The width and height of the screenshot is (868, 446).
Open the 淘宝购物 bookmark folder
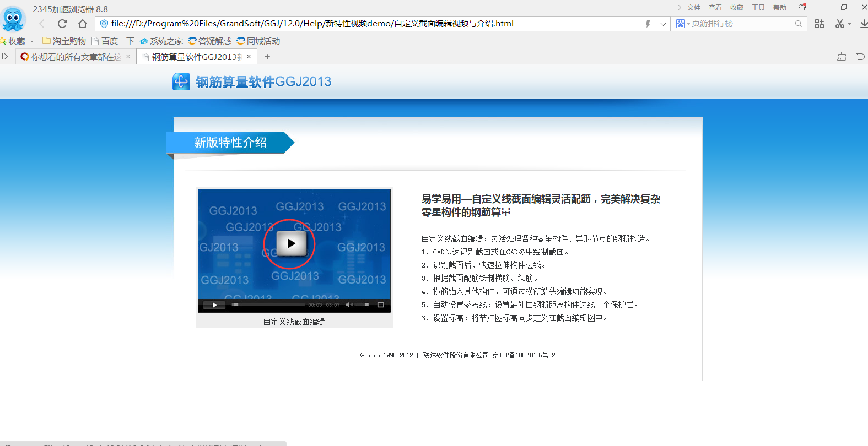pos(64,41)
